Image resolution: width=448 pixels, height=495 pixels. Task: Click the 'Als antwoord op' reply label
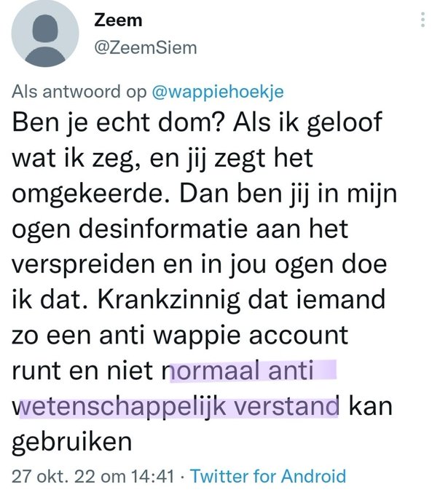79,92
